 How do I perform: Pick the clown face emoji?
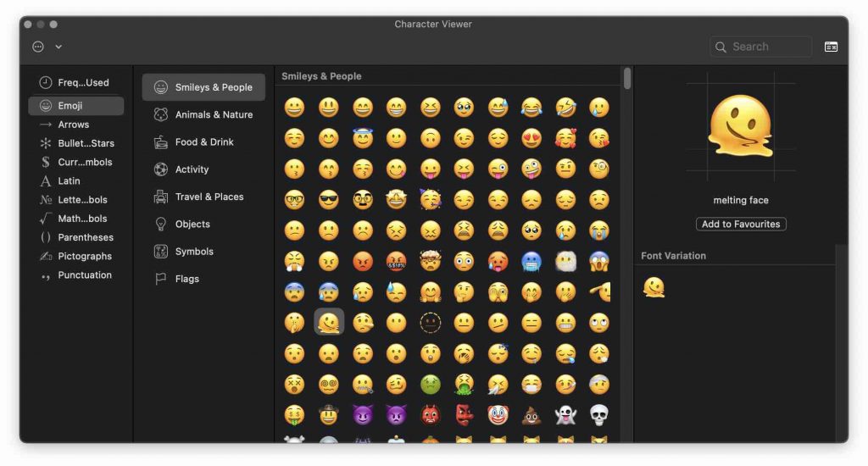coord(498,415)
